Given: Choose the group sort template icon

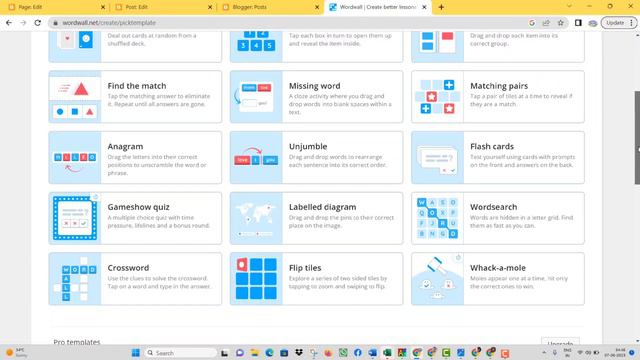Looking at the screenshot, I should (438, 46).
